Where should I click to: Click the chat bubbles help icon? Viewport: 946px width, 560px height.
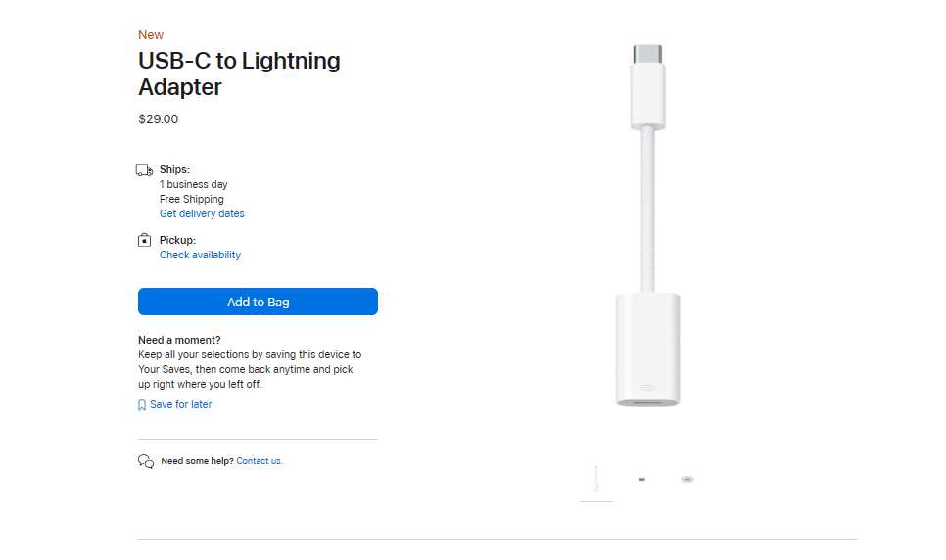[146, 461]
